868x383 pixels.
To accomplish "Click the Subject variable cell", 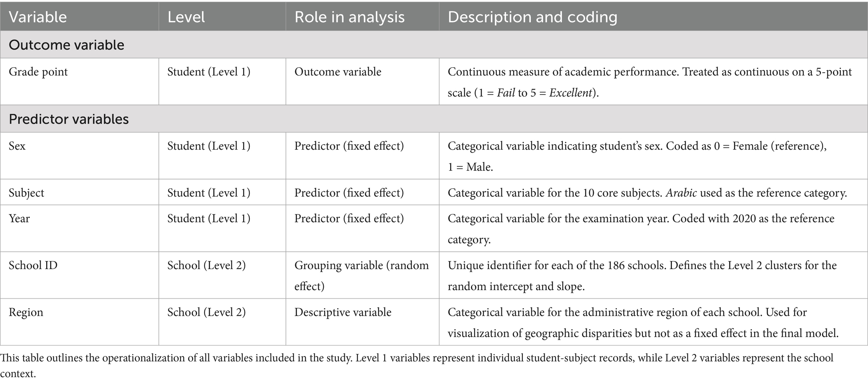I will (26, 193).
